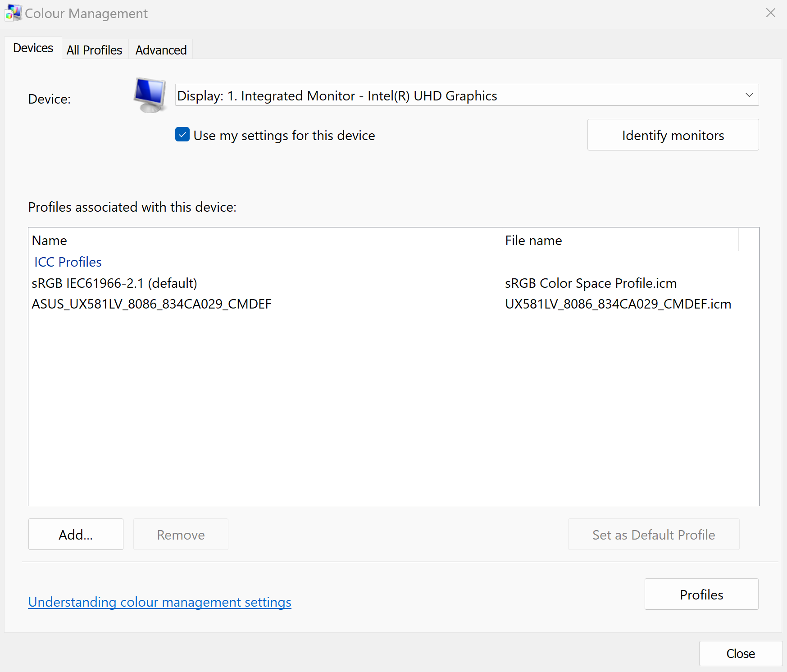This screenshot has width=787, height=672.
Task: Click 'UX581LV_8086_834CA029_CMDEF.icm' file name
Action: 618,304
